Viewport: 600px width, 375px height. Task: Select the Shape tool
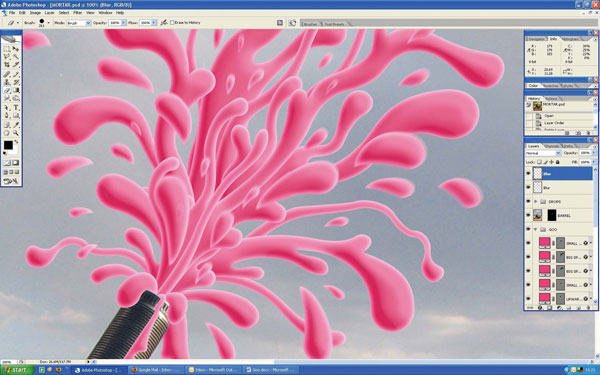[16, 116]
